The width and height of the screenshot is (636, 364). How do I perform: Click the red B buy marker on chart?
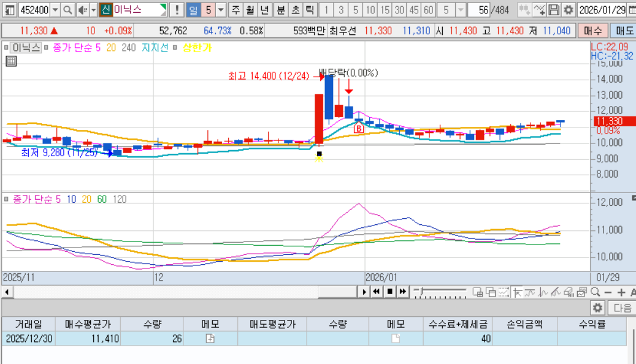(x=359, y=129)
